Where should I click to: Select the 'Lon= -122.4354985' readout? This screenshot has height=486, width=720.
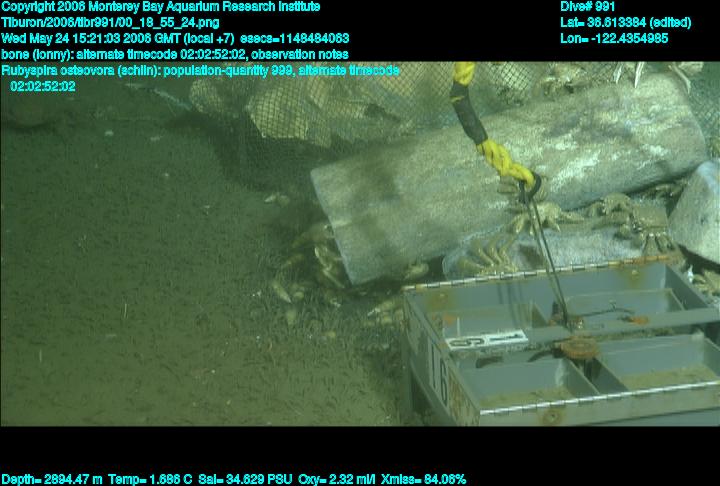pyautogui.click(x=614, y=38)
